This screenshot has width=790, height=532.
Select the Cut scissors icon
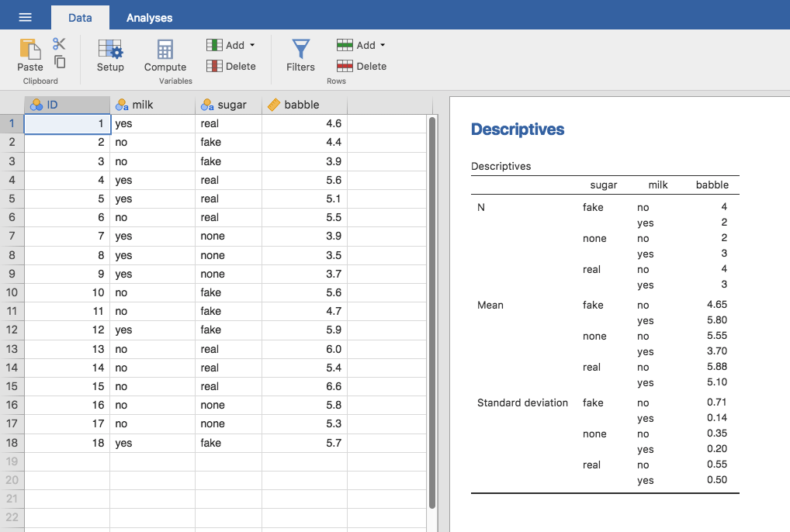(60, 44)
